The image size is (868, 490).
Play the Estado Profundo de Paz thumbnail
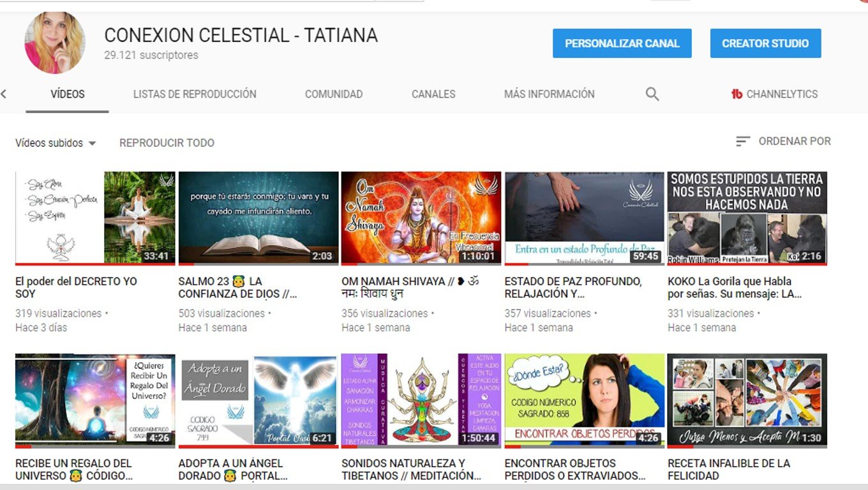(585, 218)
